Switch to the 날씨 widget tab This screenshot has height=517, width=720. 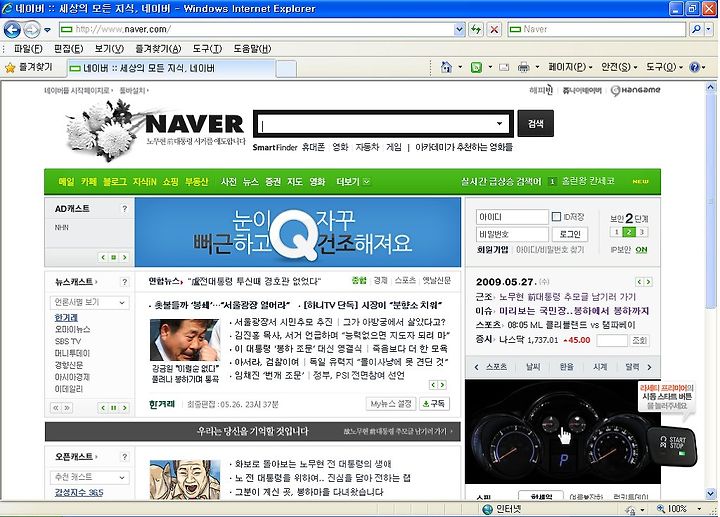point(533,367)
